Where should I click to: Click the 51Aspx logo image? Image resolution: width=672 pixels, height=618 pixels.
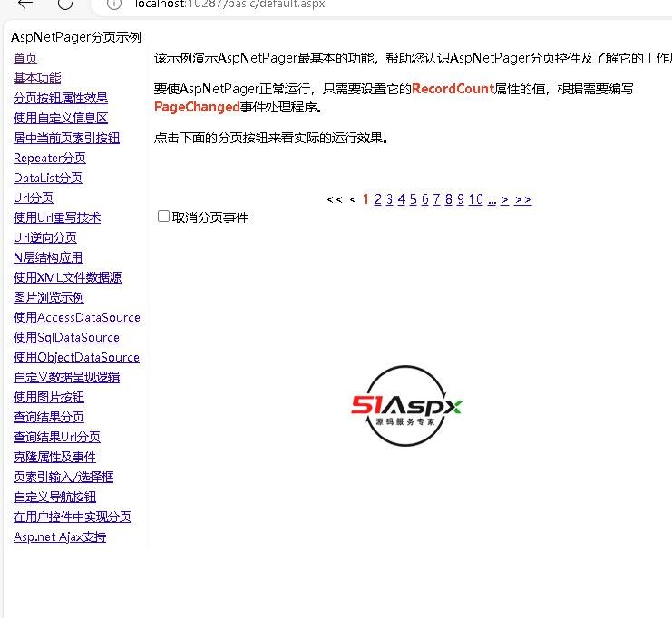coord(406,406)
